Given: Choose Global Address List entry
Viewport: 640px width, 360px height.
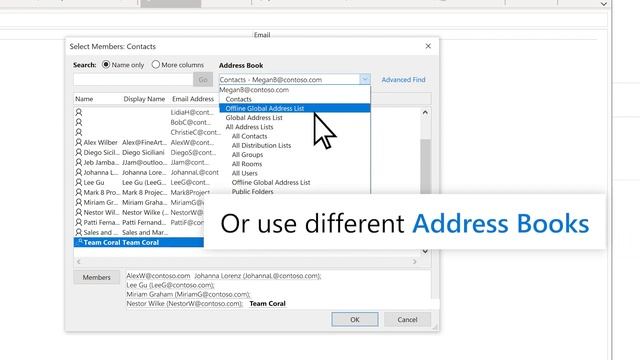Looking at the screenshot, I should coord(254,118).
